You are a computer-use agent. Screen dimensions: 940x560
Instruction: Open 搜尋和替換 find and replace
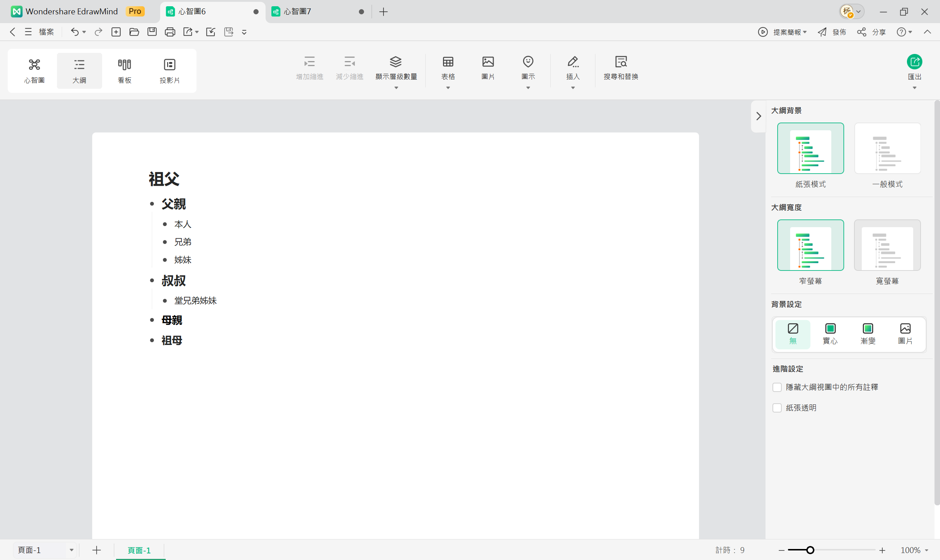[620, 67]
